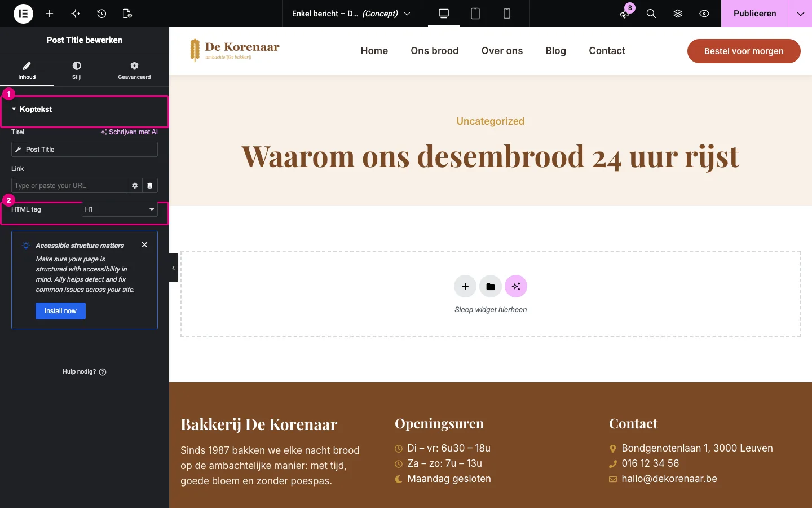
Task: Open the Finder search icon
Action: (651, 14)
